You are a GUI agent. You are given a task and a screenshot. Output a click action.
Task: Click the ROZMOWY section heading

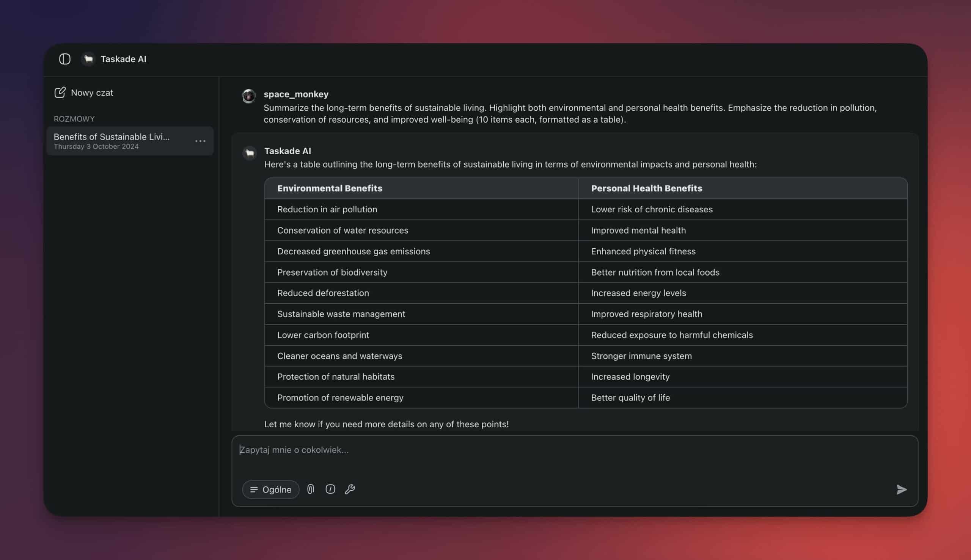point(74,119)
